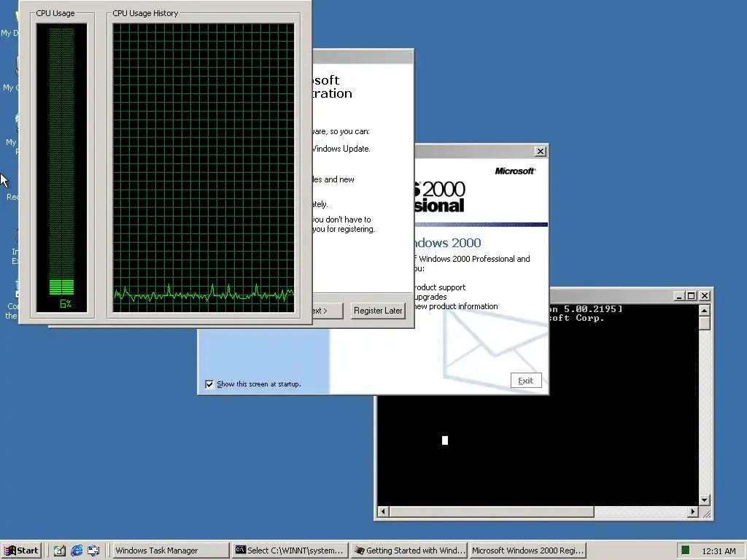Viewport: 747px width, 560px height.
Task: Launch Internet Explorer from quick launch
Action: pyautogui.click(x=76, y=551)
